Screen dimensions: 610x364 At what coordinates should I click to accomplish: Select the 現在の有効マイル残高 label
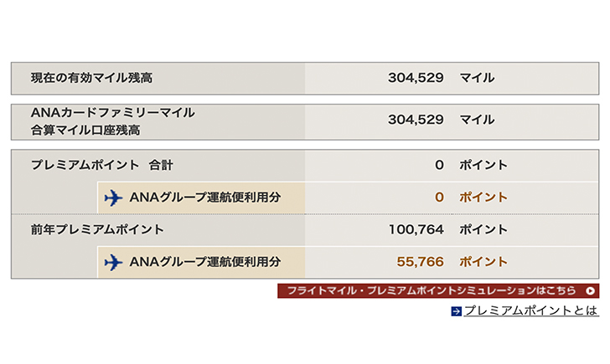pos(91,78)
